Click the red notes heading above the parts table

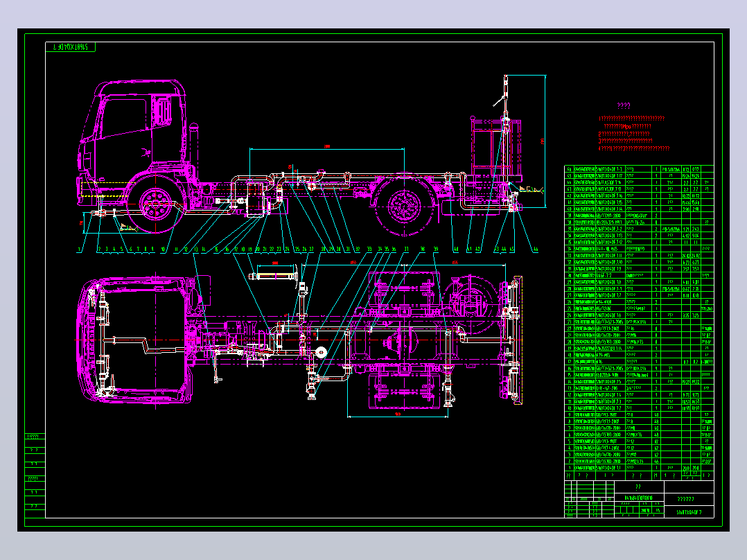(624, 106)
